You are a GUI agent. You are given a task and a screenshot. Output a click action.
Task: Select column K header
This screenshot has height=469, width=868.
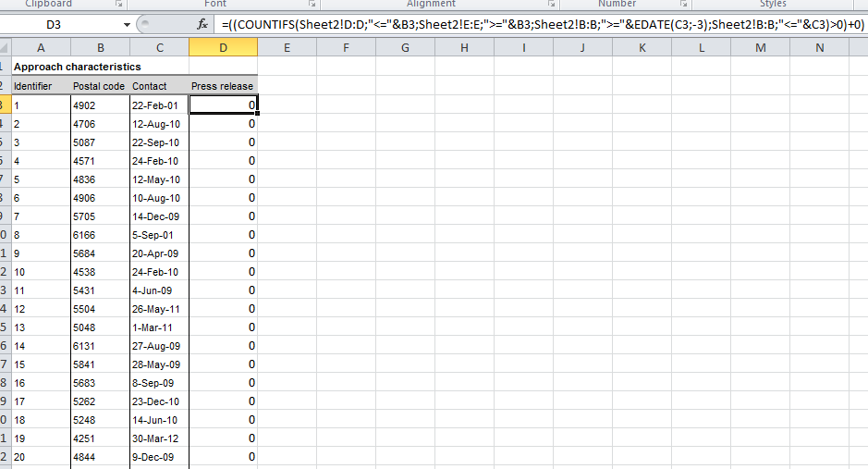(642, 47)
